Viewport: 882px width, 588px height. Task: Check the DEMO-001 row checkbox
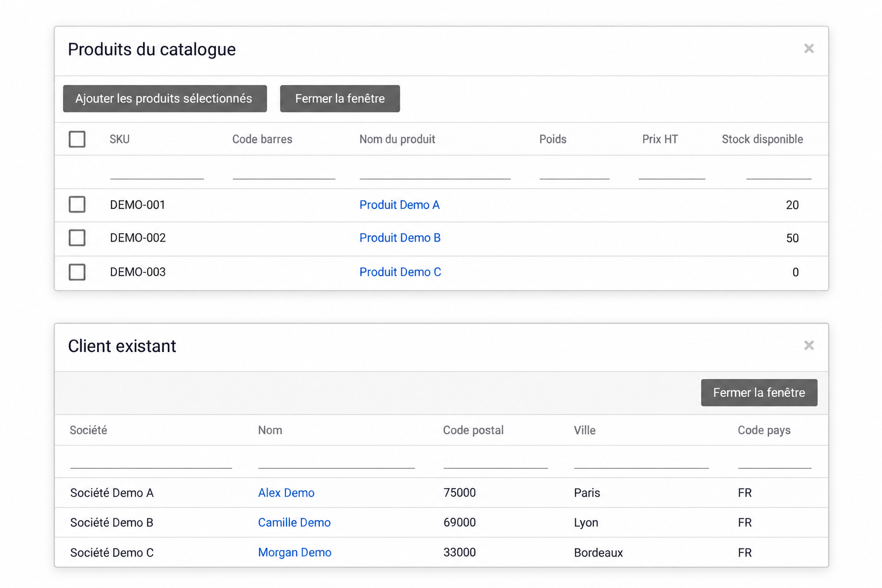tap(77, 204)
